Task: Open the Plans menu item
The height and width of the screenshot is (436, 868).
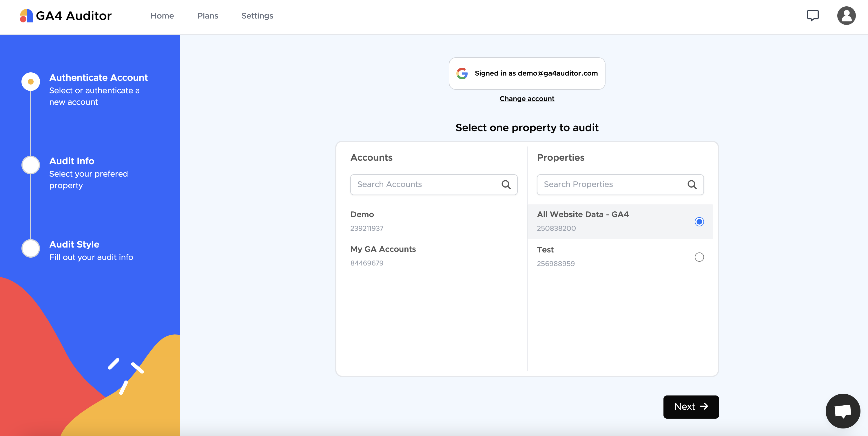Action: pos(207,16)
